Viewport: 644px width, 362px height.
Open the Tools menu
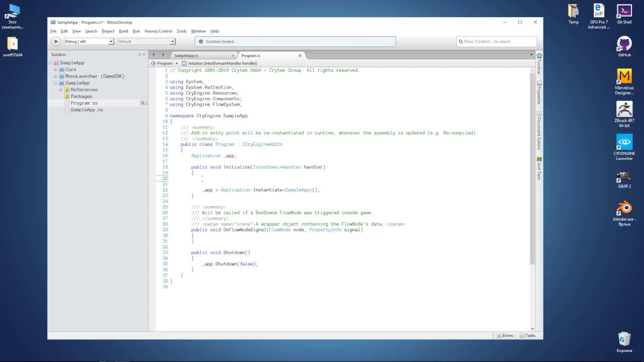tap(182, 31)
